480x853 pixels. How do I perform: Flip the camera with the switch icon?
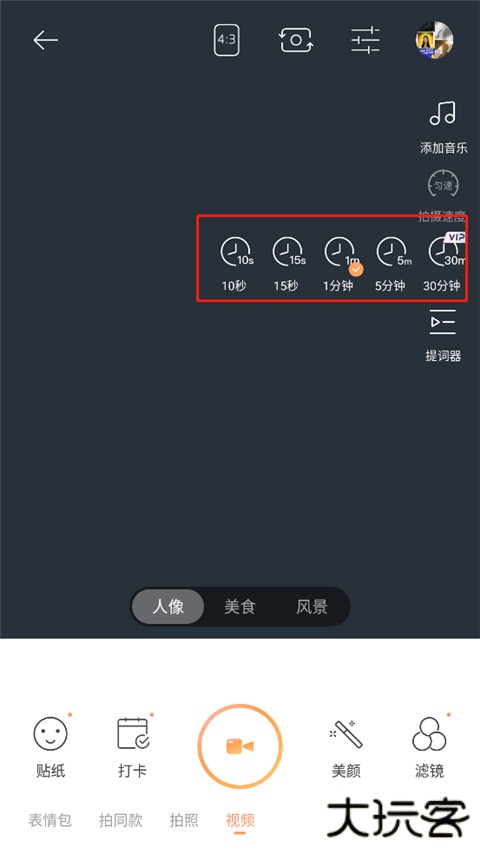[296, 40]
